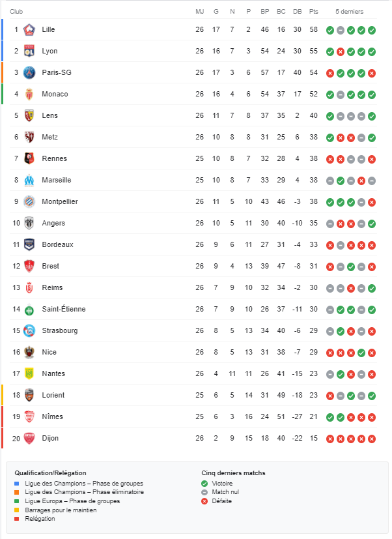Click the red Relégation legend swatch
The image size is (392, 539).
(16, 519)
